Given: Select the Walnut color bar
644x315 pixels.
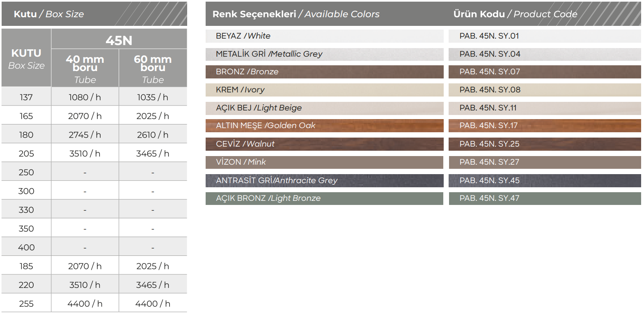Looking at the screenshot, I should (x=324, y=144).
